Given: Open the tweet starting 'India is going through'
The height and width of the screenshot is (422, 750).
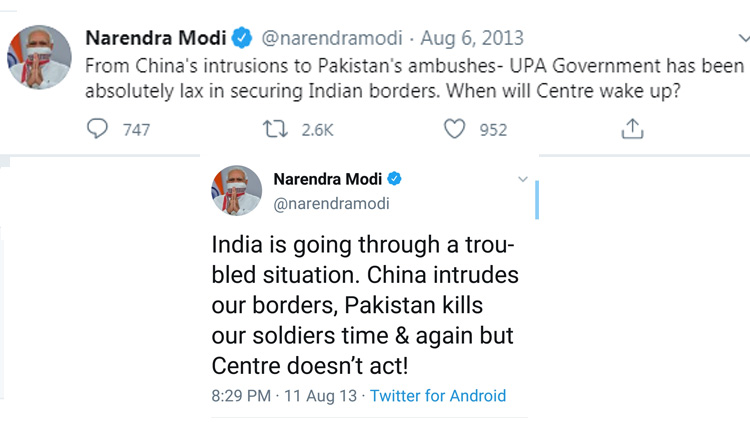Looking at the screenshot, I should [x=365, y=305].
